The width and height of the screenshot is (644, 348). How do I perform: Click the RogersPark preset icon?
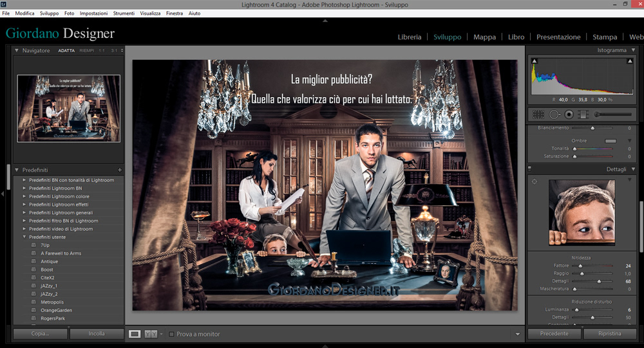pos(33,318)
